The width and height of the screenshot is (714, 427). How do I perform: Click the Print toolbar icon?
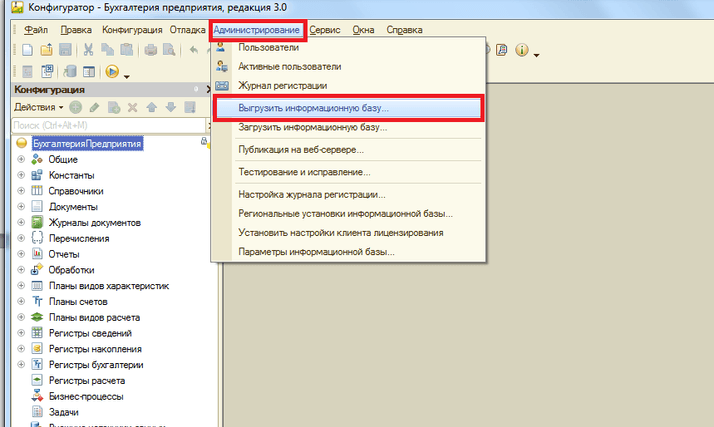[x=151, y=49]
